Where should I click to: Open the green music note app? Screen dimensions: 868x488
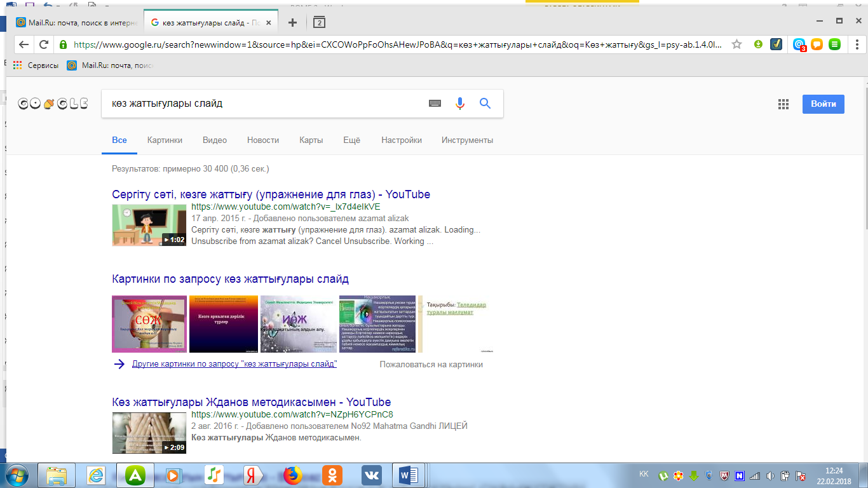coord(214,475)
